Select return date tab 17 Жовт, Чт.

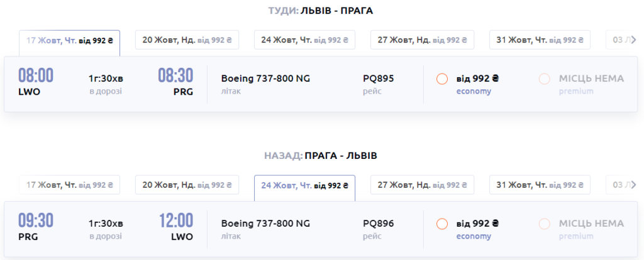tap(69, 185)
